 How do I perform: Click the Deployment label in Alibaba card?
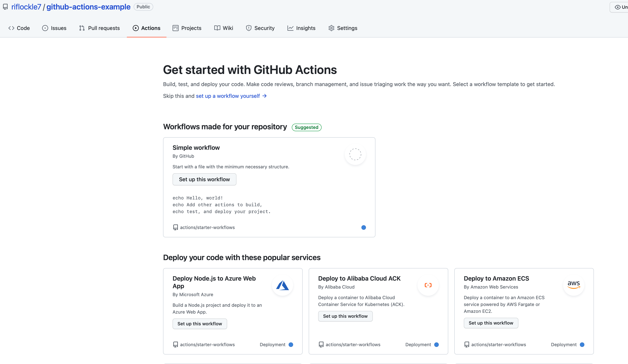[418, 344]
